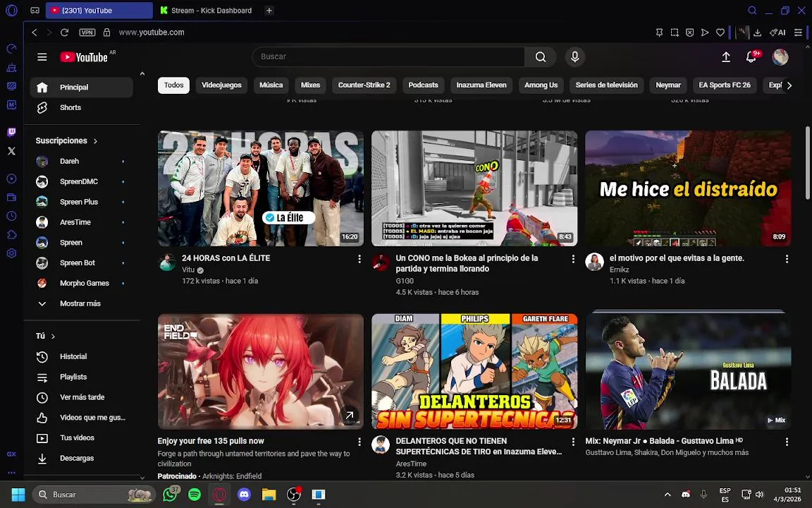Click the page vertical scrollbar thumb
This screenshot has height=508, width=812.
click(x=807, y=162)
